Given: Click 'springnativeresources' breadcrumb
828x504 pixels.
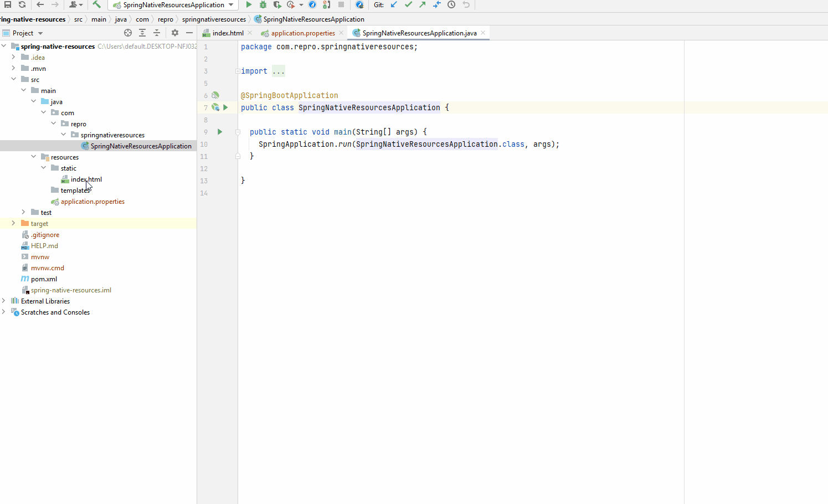Looking at the screenshot, I should pyautogui.click(x=214, y=19).
